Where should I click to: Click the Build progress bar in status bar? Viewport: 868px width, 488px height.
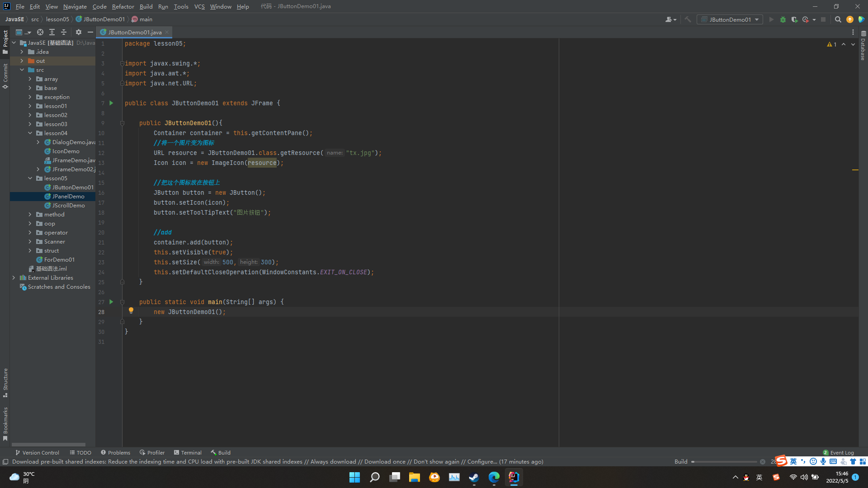coord(724,462)
